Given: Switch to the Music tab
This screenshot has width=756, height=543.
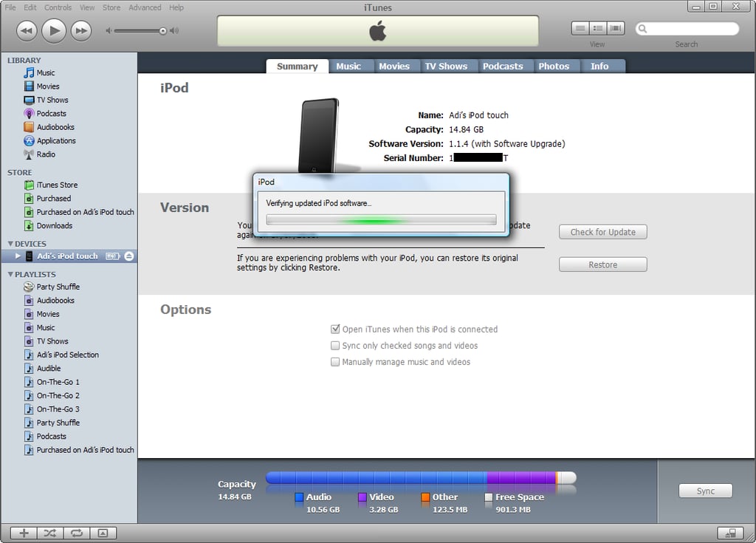Looking at the screenshot, I should click(348, 66).
